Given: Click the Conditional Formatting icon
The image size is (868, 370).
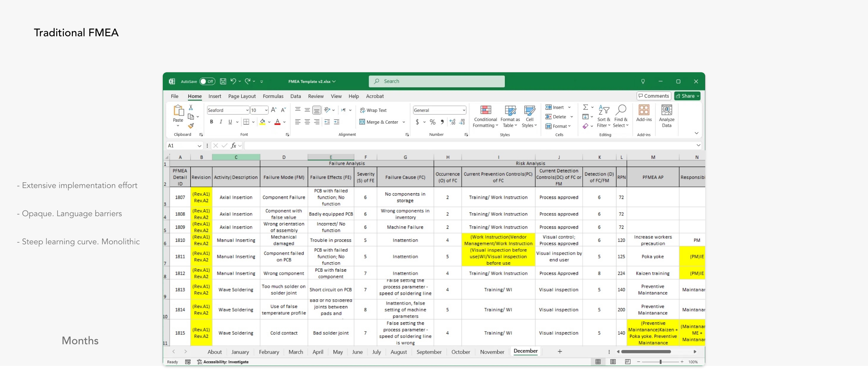Looking at the screenshot, I should point(486,110).
